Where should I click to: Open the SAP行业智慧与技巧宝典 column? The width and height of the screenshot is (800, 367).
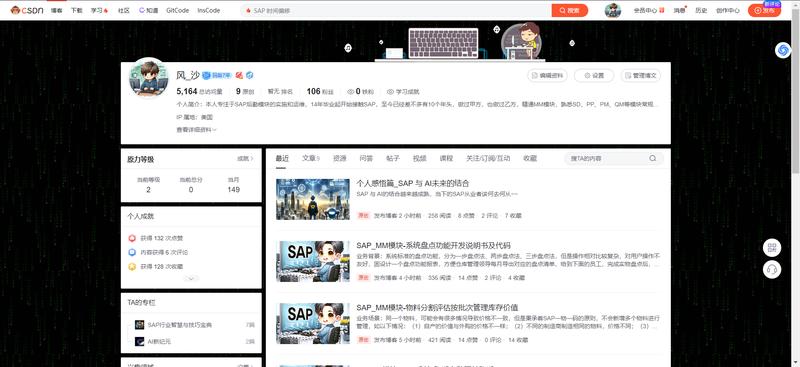coord(179,325)
